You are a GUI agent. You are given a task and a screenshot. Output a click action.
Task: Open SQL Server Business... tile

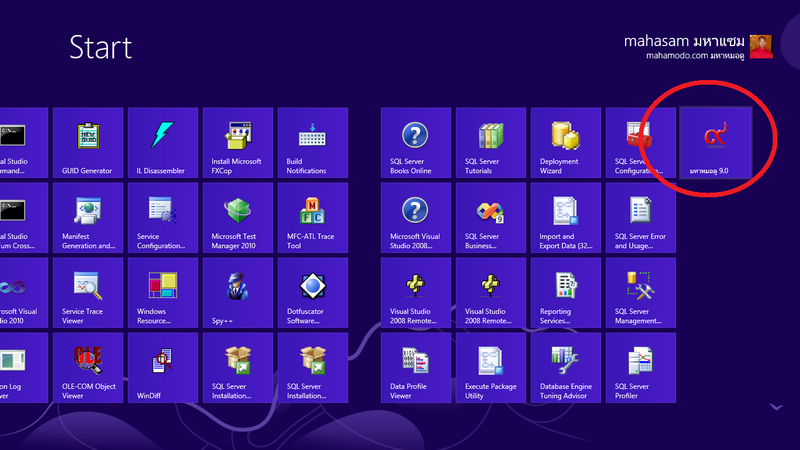click(491, 218)
